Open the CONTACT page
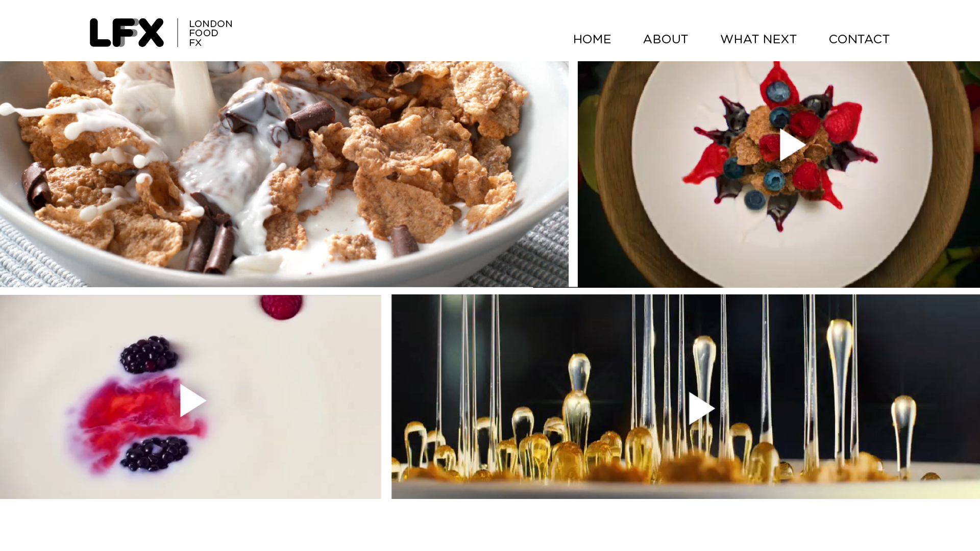This screenshot has height=551, width=980. [x=859, y=39]
